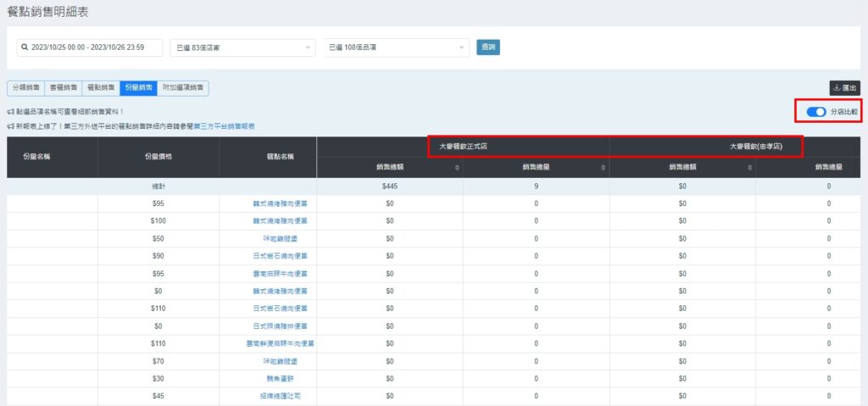Switch to the 分類銷售 tab
Screen dimensions: 868x406
[x=25, y=87]
